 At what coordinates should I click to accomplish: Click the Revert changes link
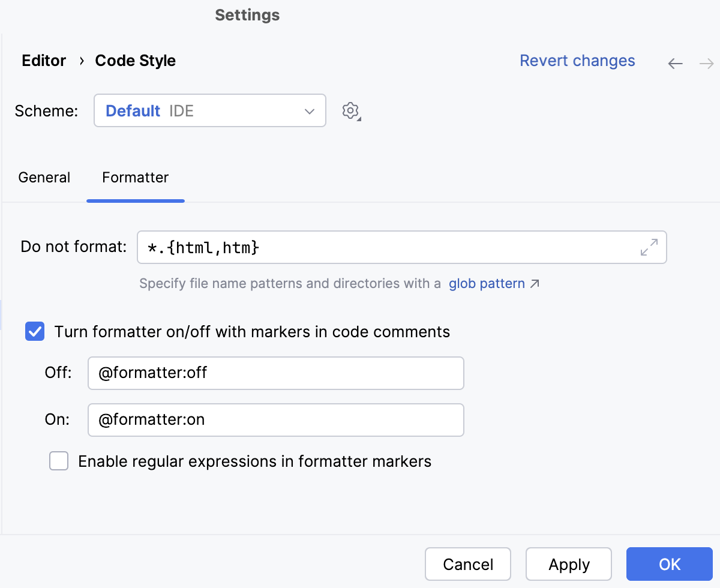point(577,61)
